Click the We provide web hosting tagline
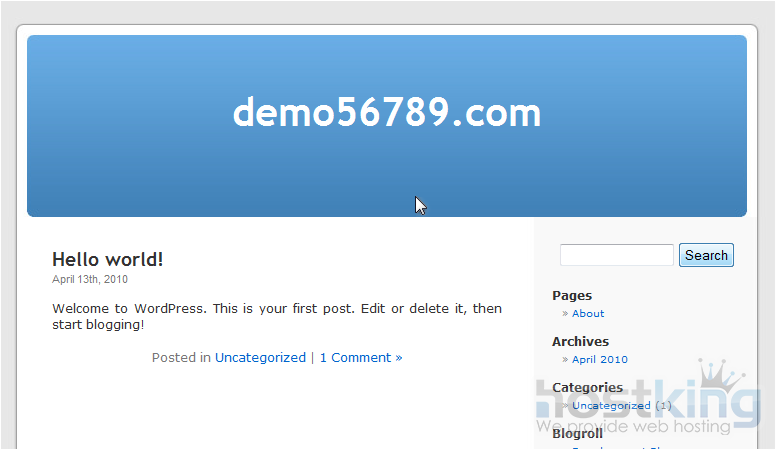Viewport: 776px width, 450px height. tap(633, 427)
